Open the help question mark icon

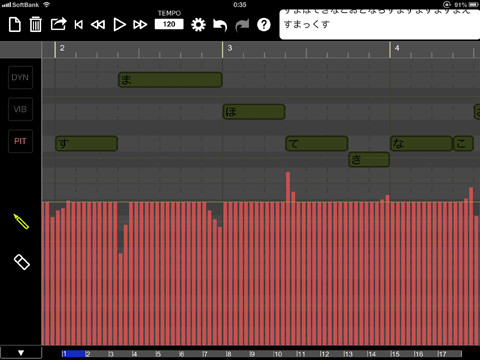click(x=264, y=25)
